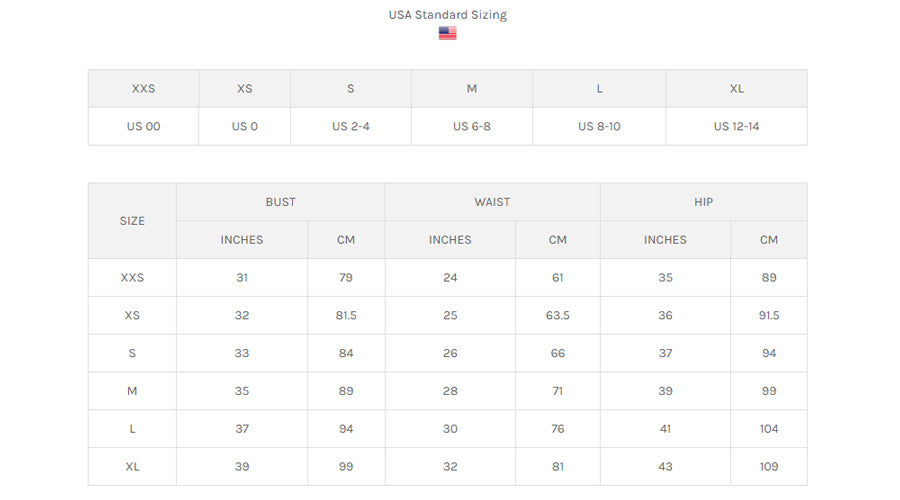The image size is (900, 500).
Task: Click the US 6-8 size cell
Action: (x=471, y=127)
